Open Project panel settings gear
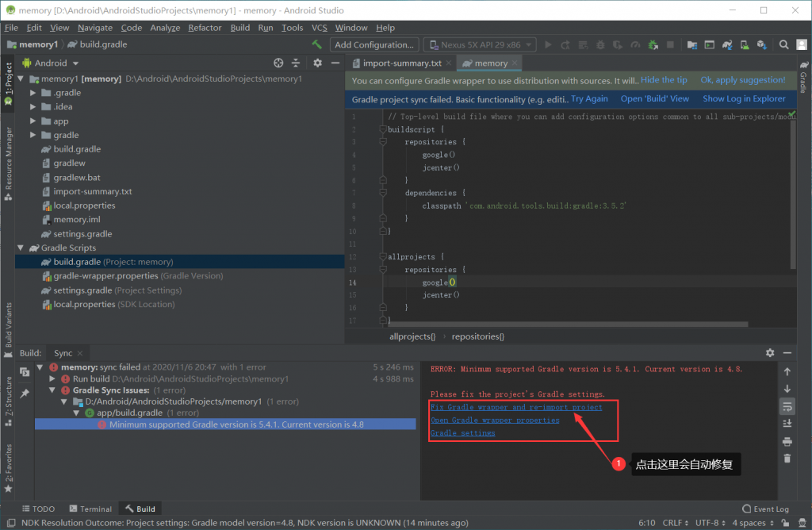The width and height of the screenshot is (812, 530). [x=317, y=63]
